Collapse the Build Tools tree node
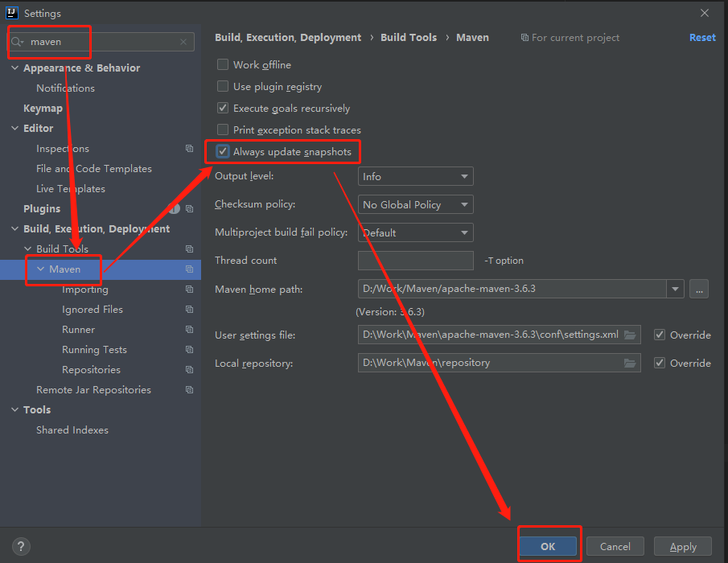This screenshot has width=728, height=563. click(x=27, y=249)
